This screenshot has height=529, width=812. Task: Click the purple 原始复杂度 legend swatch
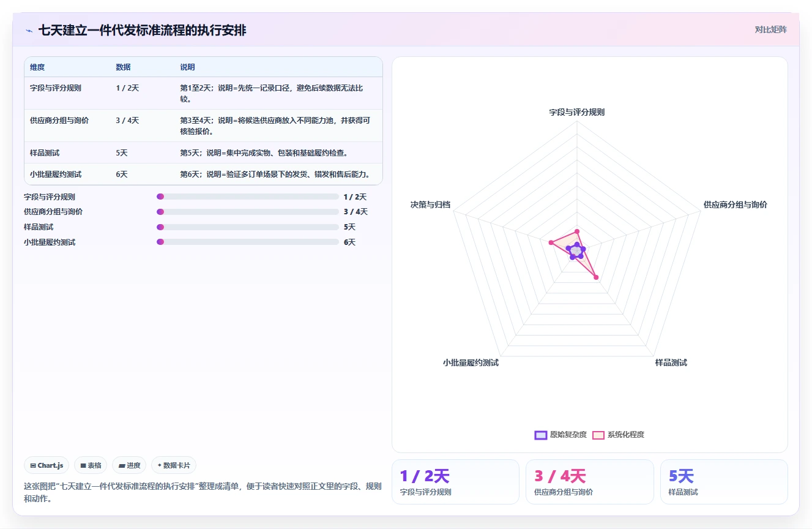(541, 435)
